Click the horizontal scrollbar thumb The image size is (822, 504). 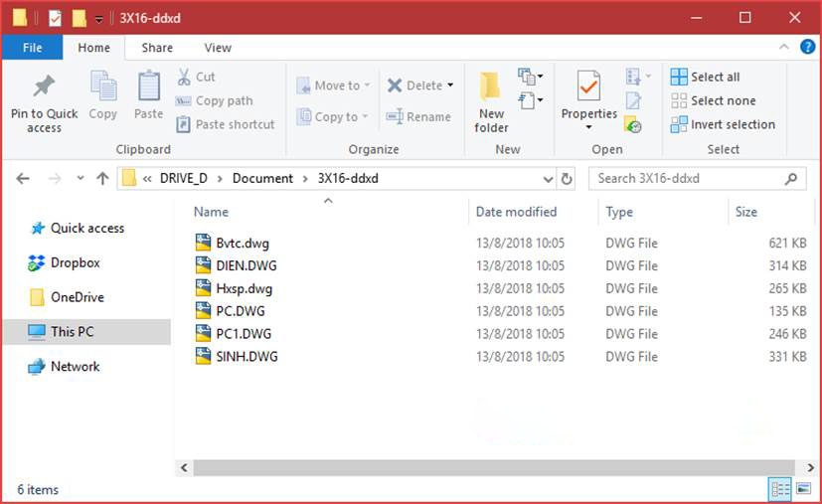[494, 467]
